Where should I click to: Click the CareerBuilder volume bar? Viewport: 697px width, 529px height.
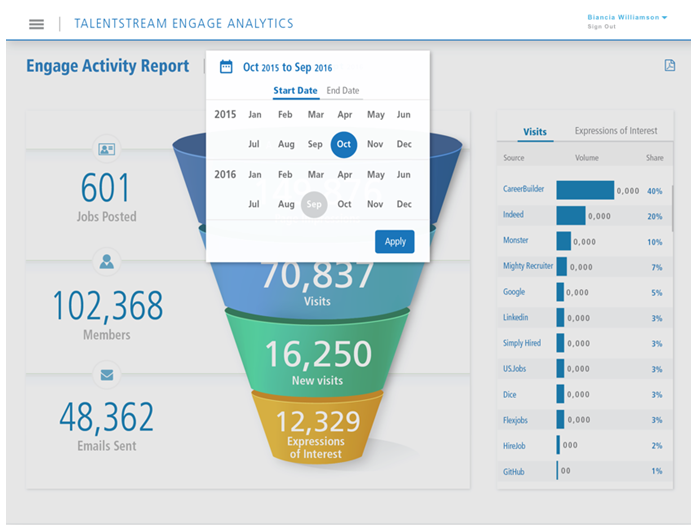coord(585,190)
